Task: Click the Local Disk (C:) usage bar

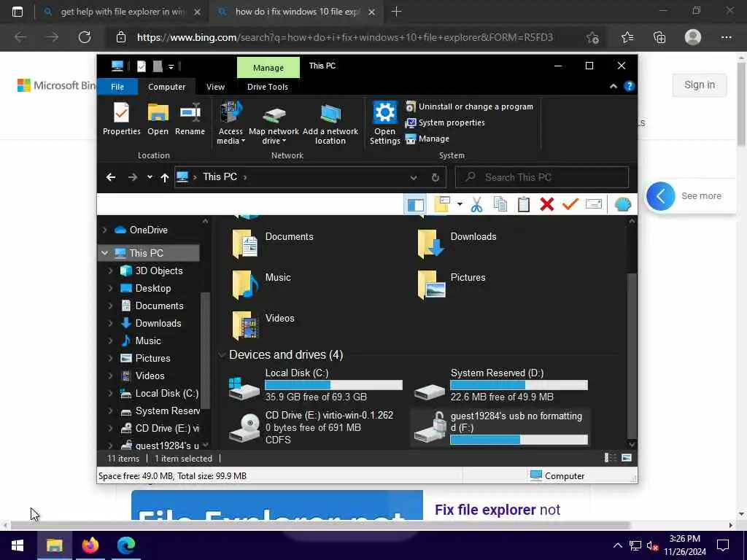Action: (333, 385)
